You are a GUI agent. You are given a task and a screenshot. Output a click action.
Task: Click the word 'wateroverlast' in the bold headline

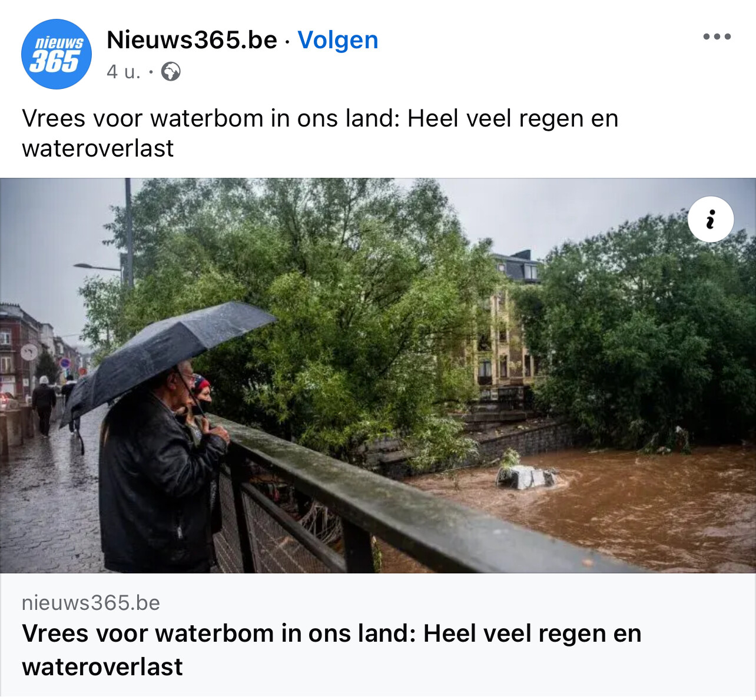[x=102, y=667]
